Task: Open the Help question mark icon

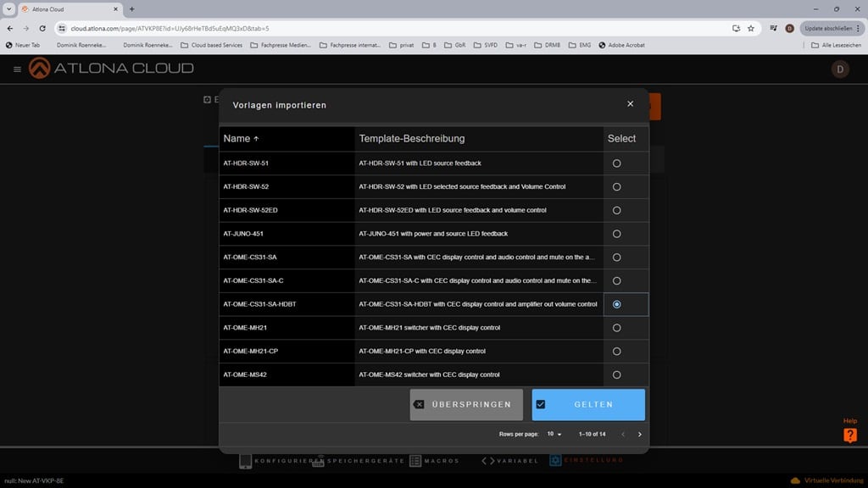Action: pos(850,435)
